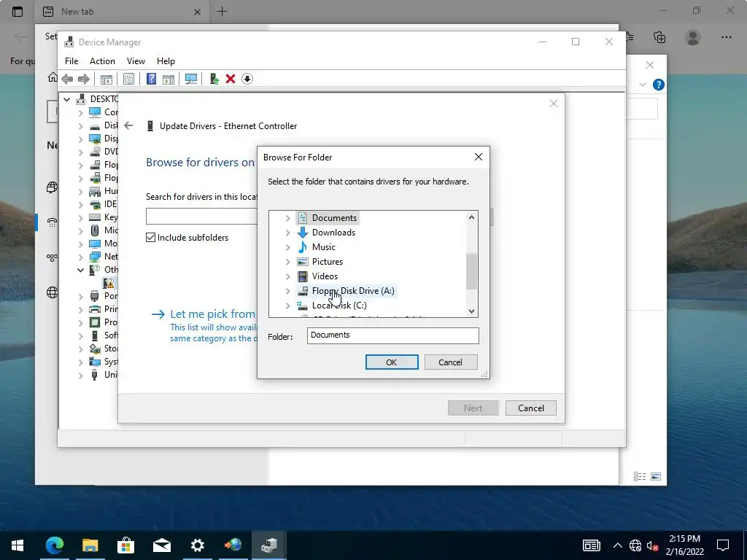Open Settings gear in the taskbar
747x560 pixels.
(x=197, y=545)
